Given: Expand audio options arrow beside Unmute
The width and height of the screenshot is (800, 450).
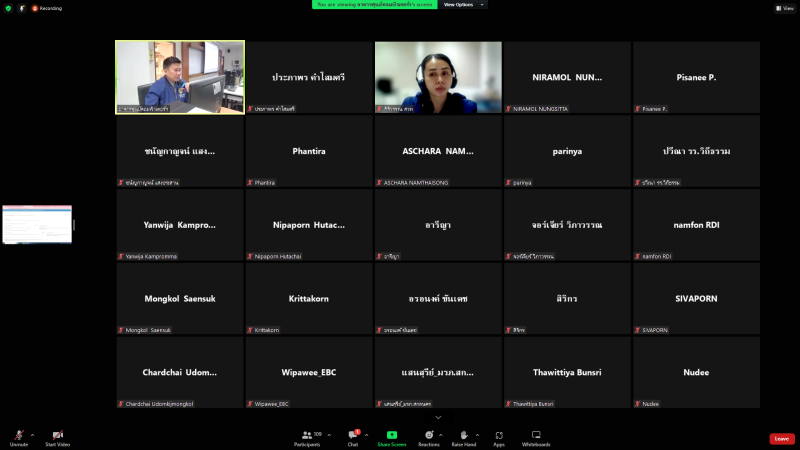Looking at the screenshot, I should 33,435.
